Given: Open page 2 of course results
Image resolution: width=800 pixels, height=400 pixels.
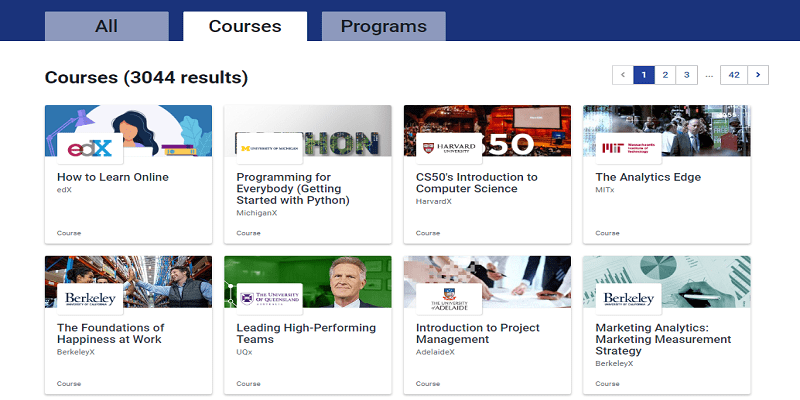Looking at the screenshot, I should [x=665, y=75].
